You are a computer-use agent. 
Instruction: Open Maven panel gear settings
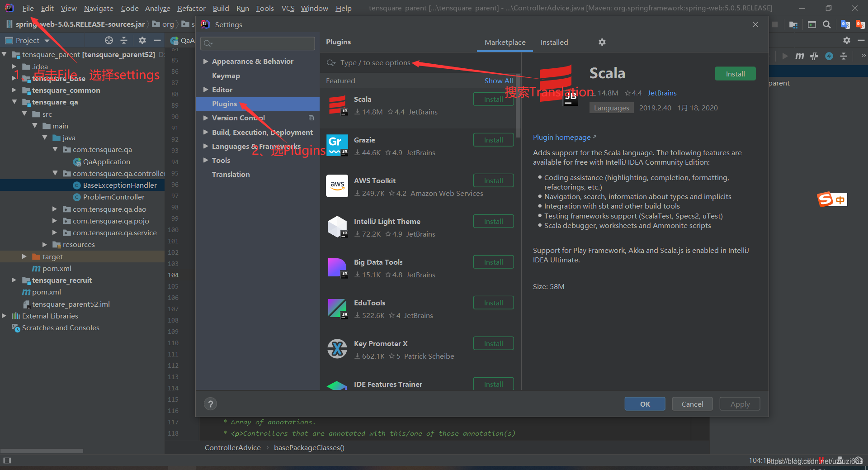(847, 40)
